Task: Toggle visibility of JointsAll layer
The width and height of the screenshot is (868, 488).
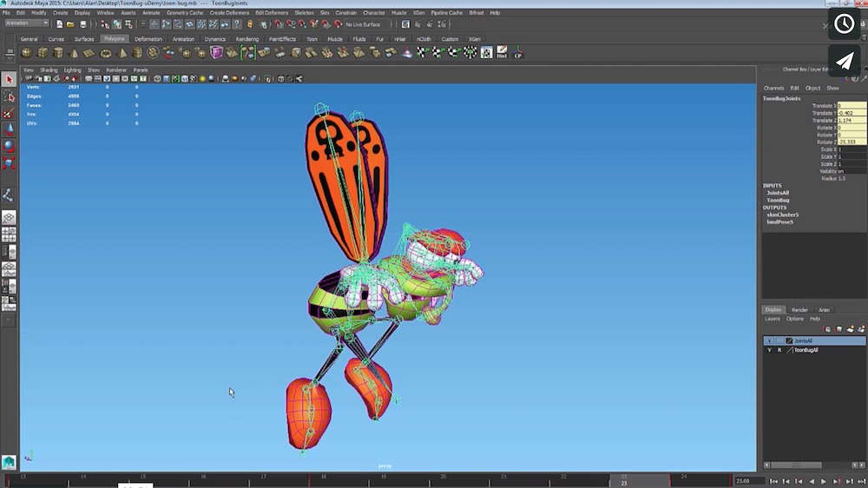Action: [769, 340]
